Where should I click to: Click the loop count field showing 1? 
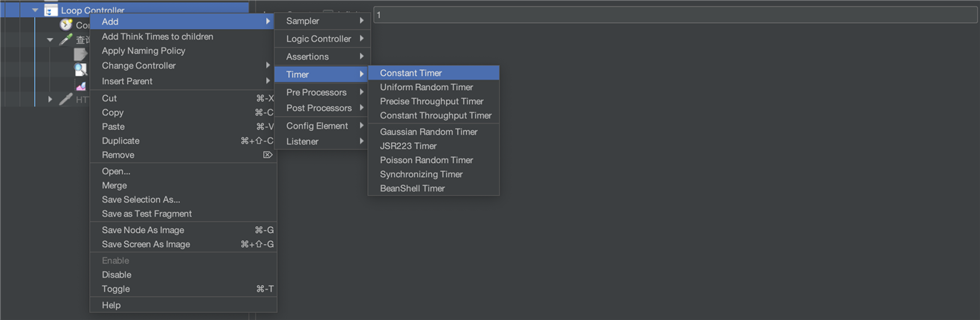click(675, 15)
